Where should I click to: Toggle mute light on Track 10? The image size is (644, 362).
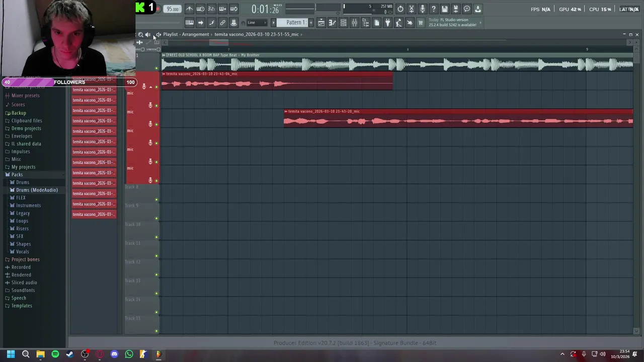tap(156, 237)
